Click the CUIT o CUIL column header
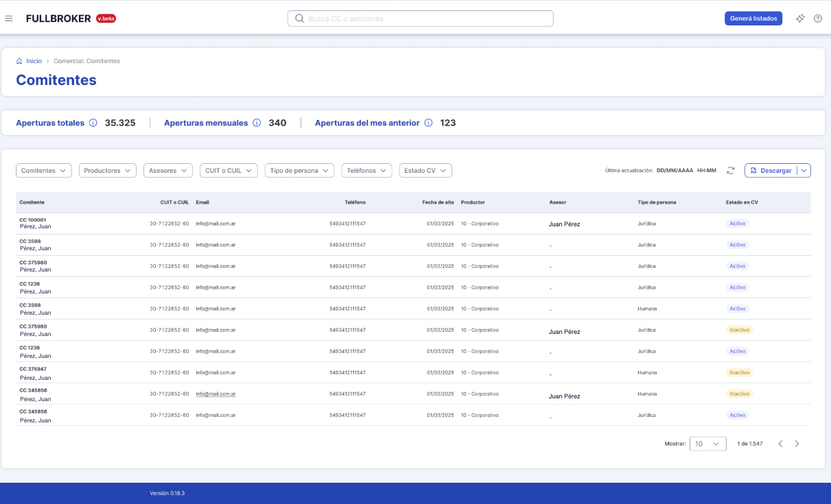 tap(173, 202)
